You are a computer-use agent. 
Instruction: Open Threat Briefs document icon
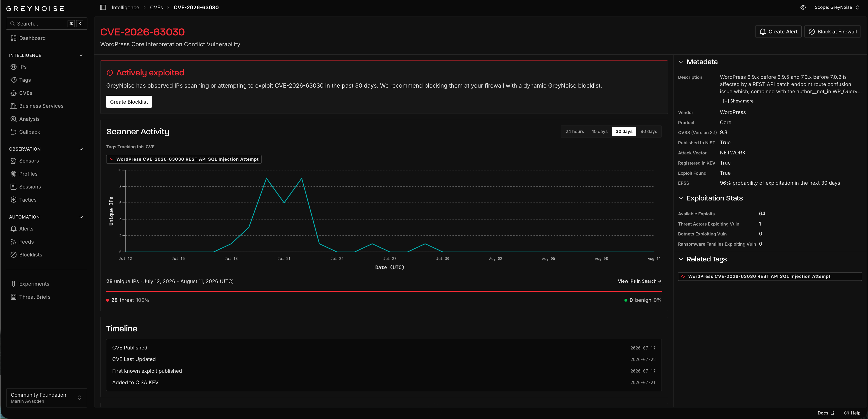coord(14,297)
